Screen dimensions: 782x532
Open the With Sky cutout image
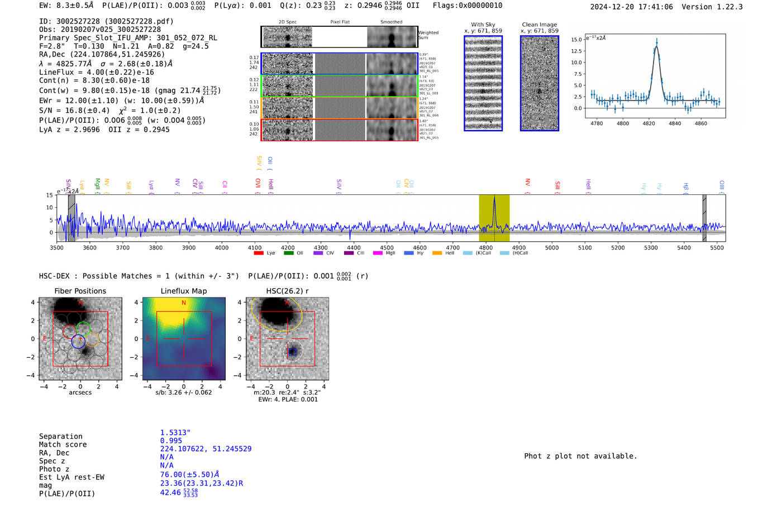483,83
